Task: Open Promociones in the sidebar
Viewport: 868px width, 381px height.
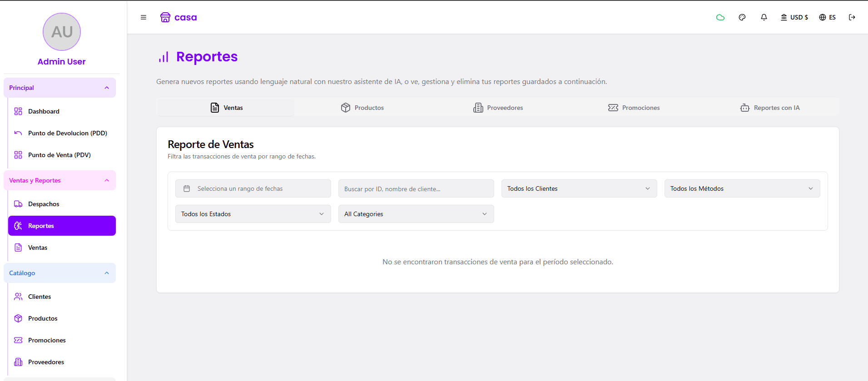Action: 62,340
